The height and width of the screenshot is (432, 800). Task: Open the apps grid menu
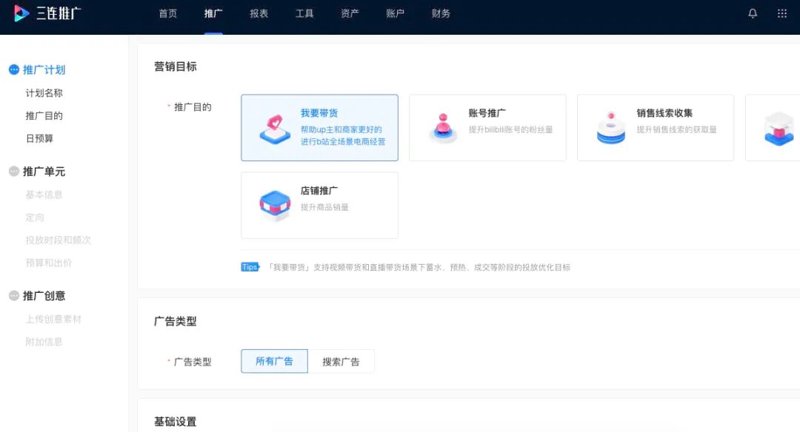coord(782,14)
